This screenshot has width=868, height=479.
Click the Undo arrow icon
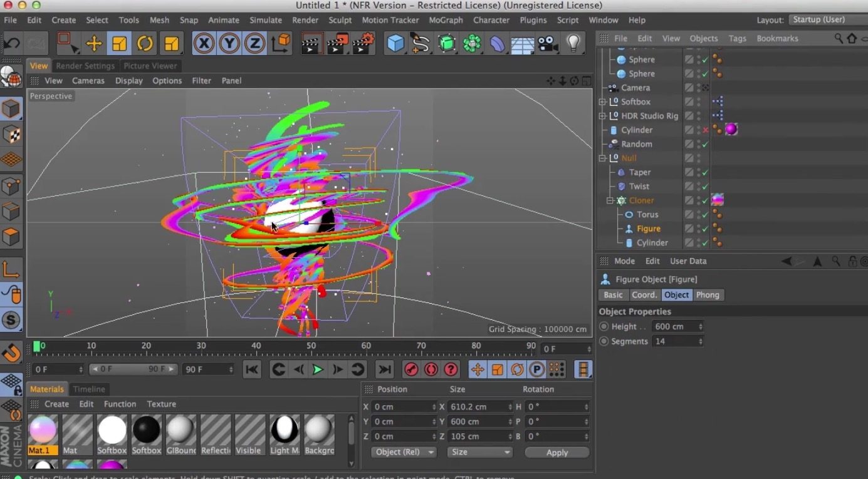13,43
